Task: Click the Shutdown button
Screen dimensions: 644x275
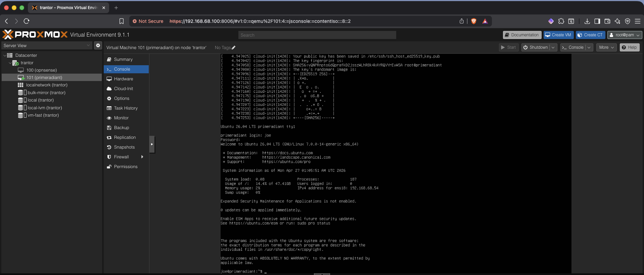Action: [536, 47]
